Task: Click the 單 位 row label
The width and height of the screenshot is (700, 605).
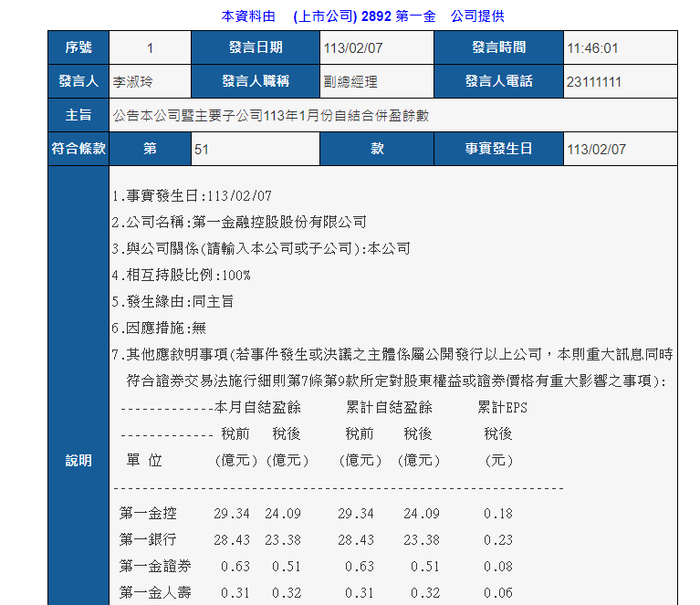Action: pyautogui.click(x=144, y=460)
